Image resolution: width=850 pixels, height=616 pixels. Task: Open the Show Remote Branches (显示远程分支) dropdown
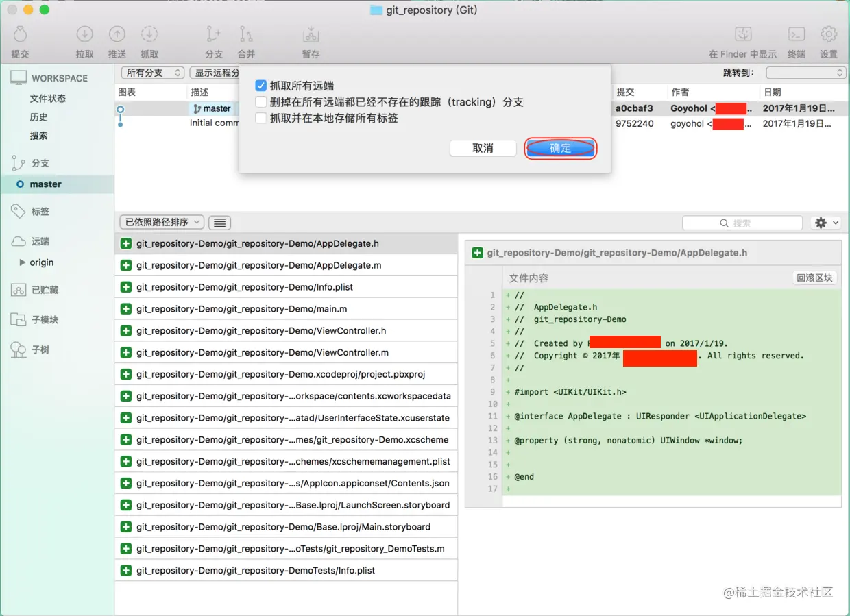[215, 73]
